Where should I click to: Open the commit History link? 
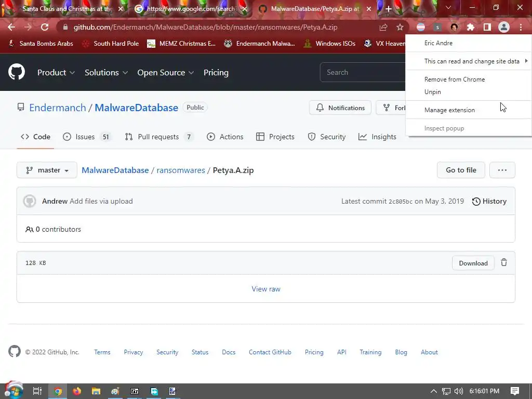pyautogui.click(x=489, y=201)
